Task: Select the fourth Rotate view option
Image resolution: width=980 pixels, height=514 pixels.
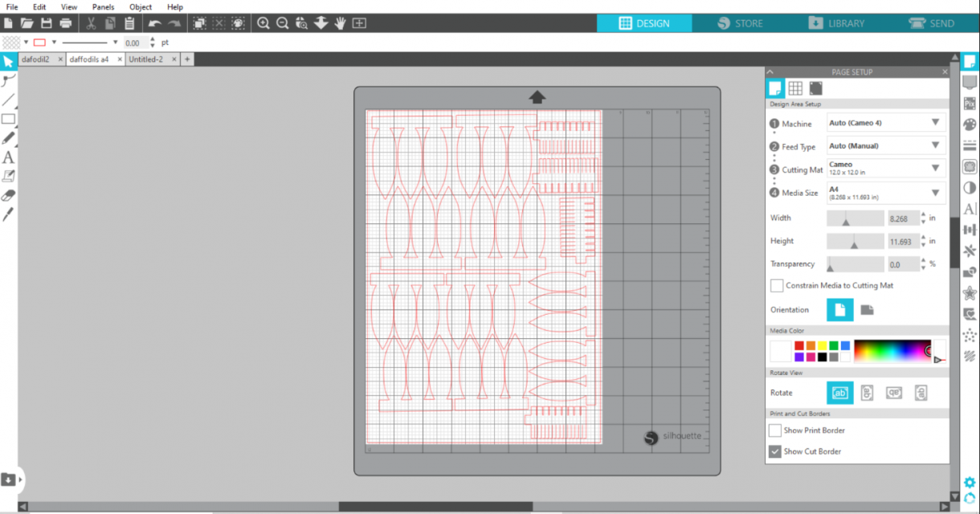Action: tap(921, 393)
